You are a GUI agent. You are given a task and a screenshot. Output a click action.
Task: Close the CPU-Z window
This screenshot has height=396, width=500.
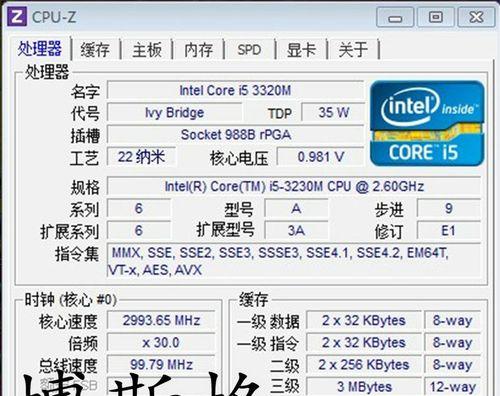click(476, 18)
